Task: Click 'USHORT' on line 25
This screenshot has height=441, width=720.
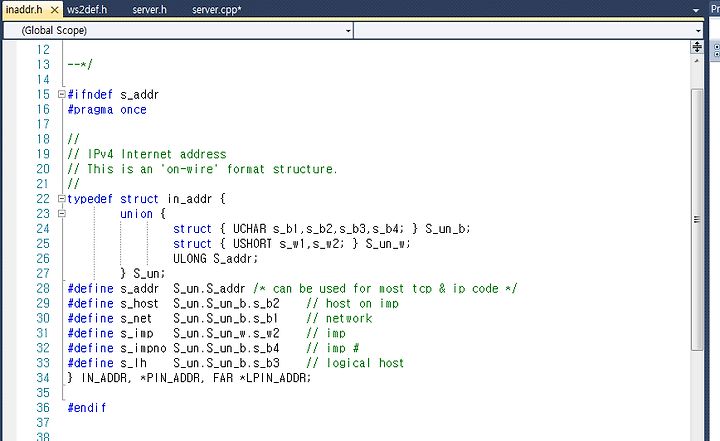Action: point(252,243)
